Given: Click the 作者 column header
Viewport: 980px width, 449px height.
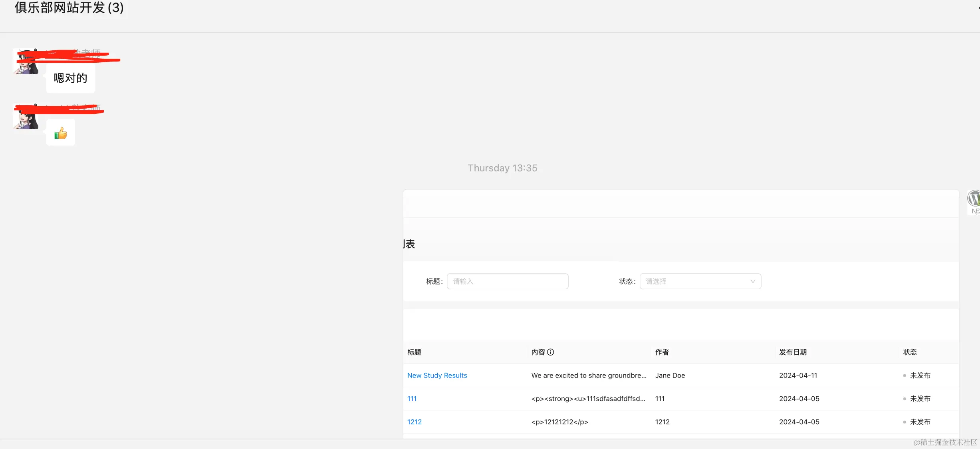Looking at the screenshot, I should coord(662,352).
